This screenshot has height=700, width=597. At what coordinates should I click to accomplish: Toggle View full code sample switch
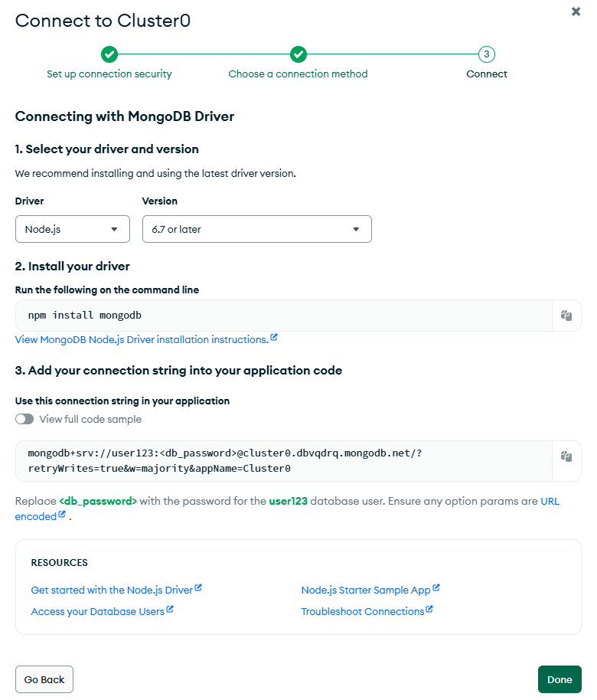pos(24,419)
